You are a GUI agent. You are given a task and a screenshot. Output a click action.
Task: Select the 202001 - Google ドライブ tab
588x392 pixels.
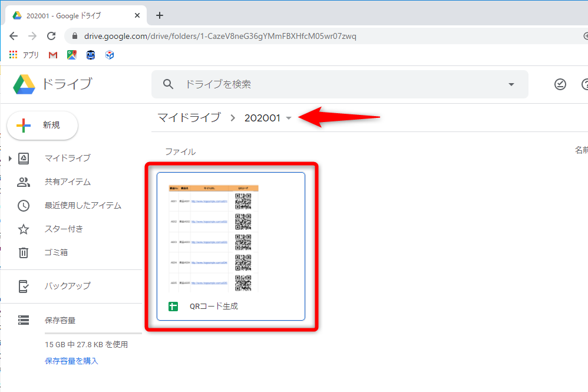pos(76,16)
